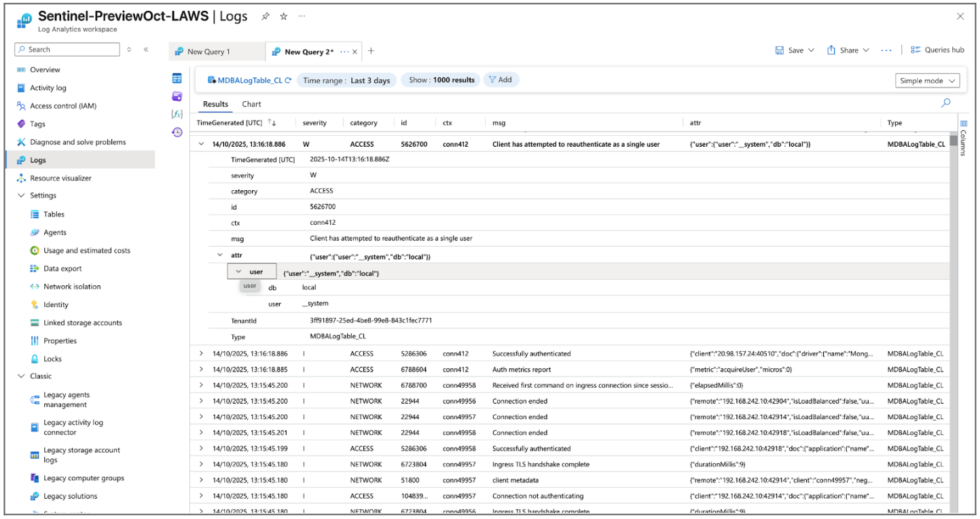Screen dimensions: 980x519
Task: Collapse the expanded attr field chevron
Action: coord(219,256)
